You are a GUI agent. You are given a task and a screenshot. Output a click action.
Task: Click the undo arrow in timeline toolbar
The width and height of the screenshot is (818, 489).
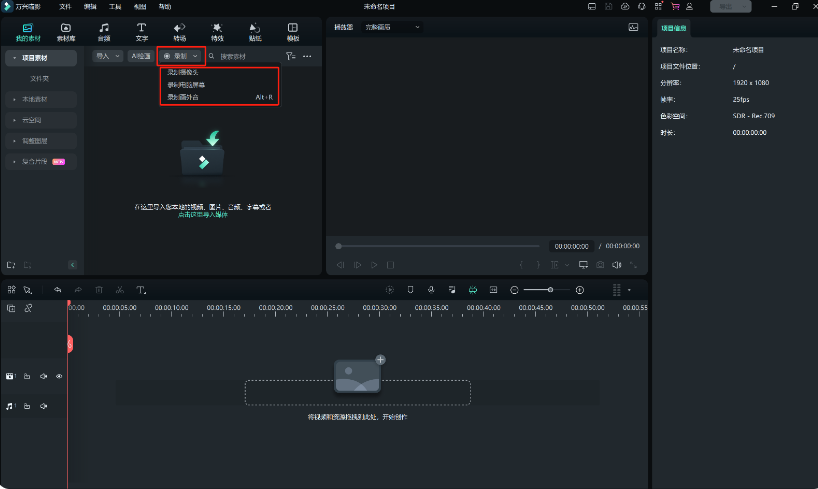coord(58,290)
